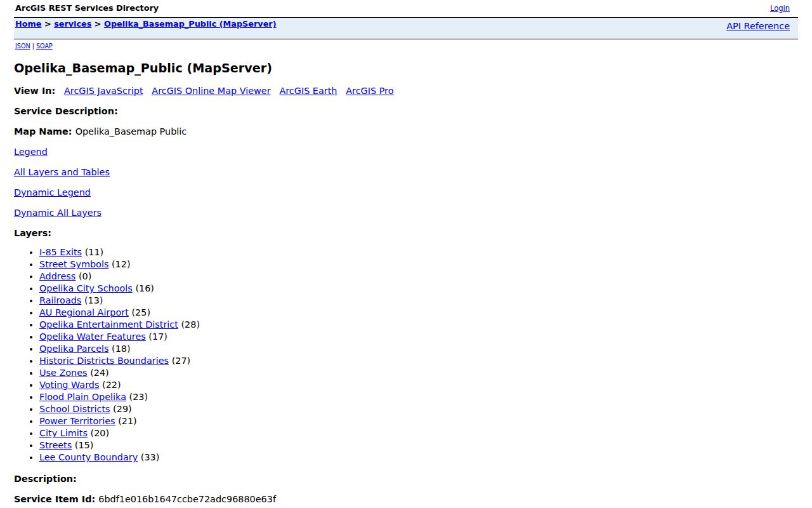
Task: Open the AU Regional Airport layer
Action: coord(84,312)
